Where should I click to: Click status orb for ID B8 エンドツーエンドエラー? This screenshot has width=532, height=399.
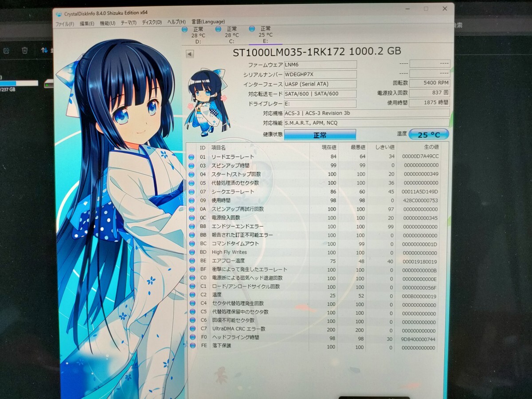coord(192,227)
